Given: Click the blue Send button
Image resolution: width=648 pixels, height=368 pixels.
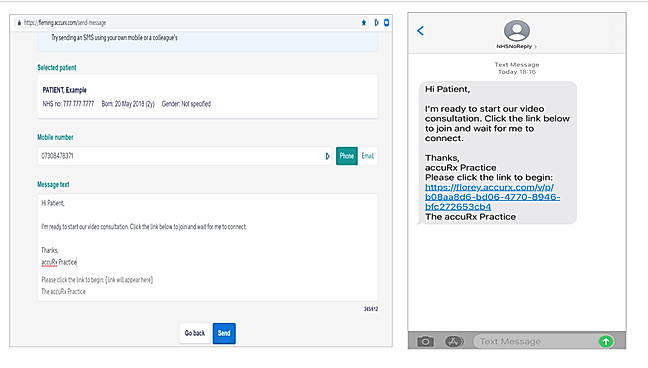Looking at the screenshot, I should (224, 333).
